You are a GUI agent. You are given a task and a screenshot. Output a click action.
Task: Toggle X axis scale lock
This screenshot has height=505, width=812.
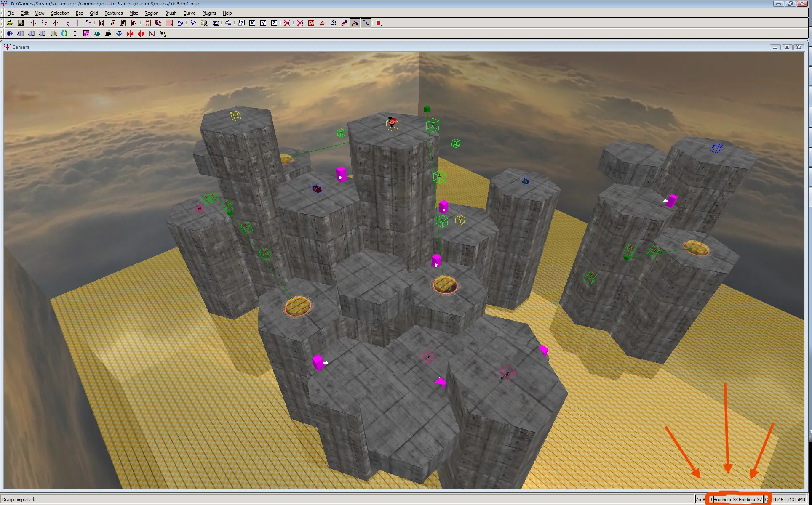tap(252, 23)
